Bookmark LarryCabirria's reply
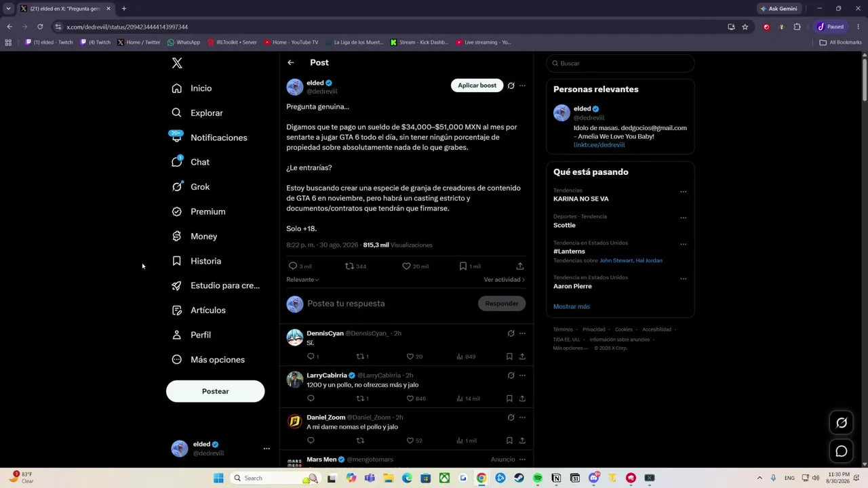The width and height of the screenshot is (868, 488). click(x=509, y=399)
